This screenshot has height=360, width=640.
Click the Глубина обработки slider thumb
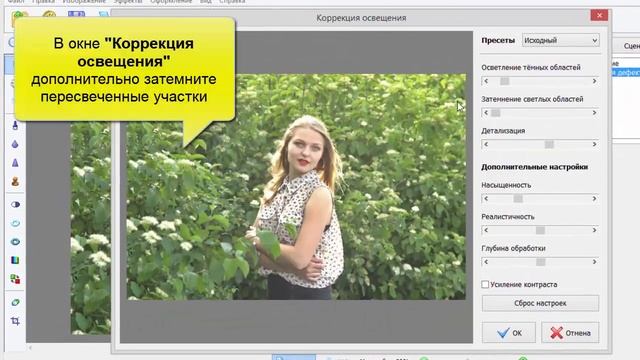pos(540,262)
